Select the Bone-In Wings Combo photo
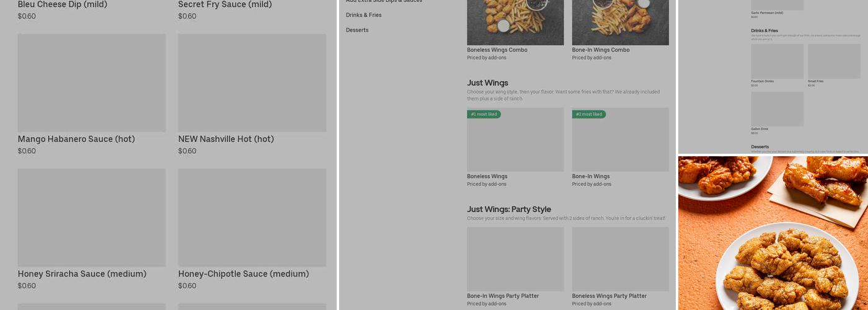868x310 pixels. [x=620, y=22]
